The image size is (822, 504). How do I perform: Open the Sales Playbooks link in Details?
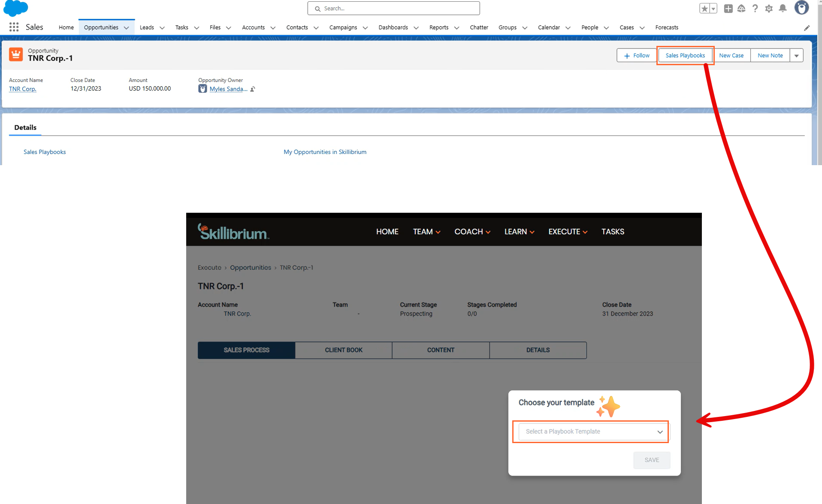point(45,152)
